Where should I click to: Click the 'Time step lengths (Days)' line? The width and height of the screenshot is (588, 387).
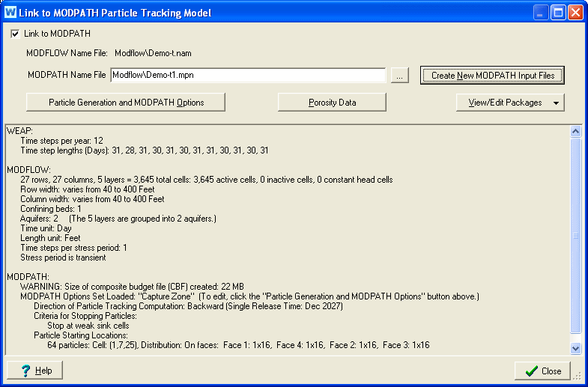[x=145, y=150]
